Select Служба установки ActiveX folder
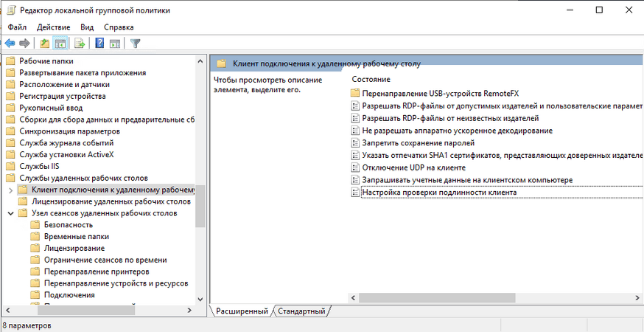 (x=66, y=155)
